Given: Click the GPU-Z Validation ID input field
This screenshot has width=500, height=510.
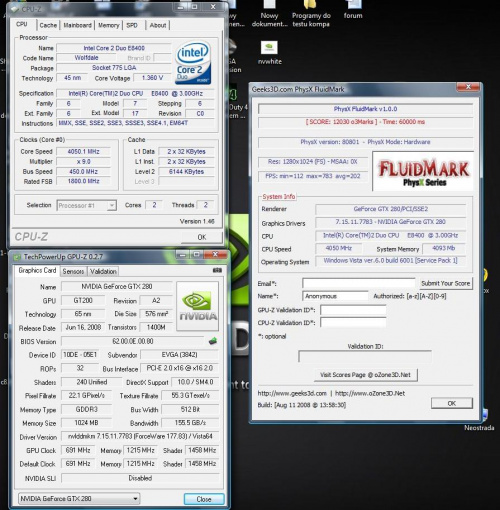Looking at the screenshot, I should (x=353, y=310).
